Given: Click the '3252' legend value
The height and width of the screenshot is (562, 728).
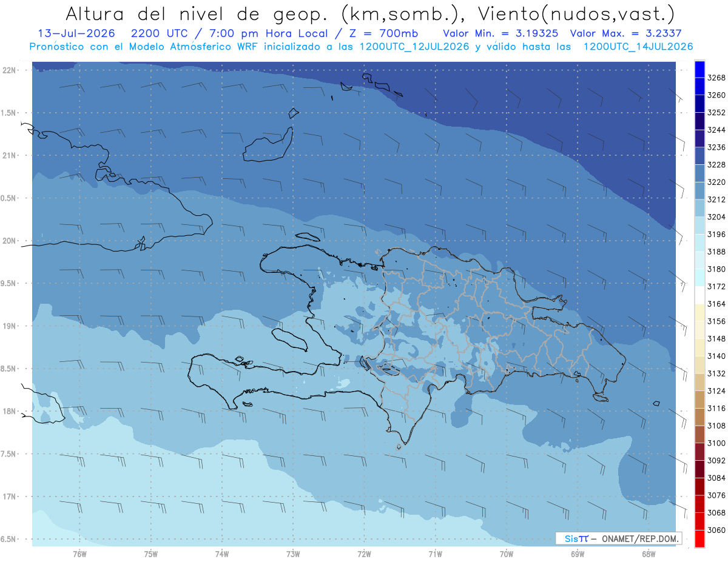Looking at the screenshot, I should point(716,113).
